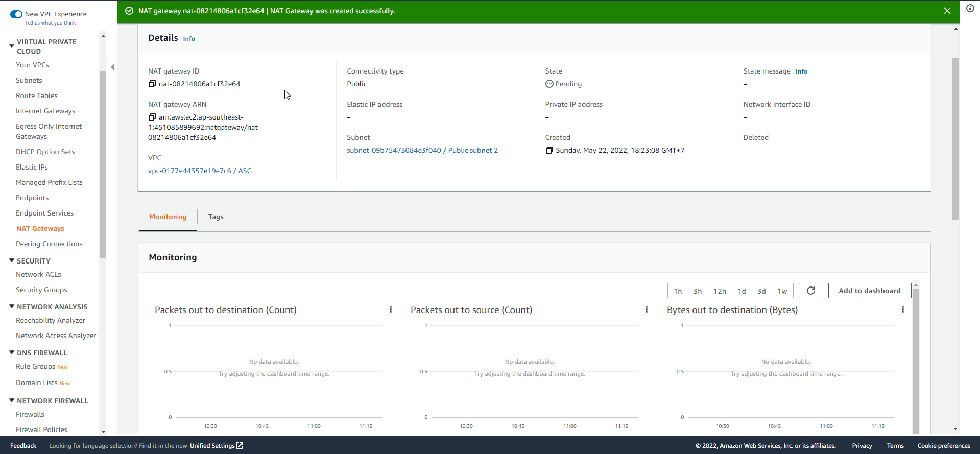Image resolution: width=980 pixels, height=454 pixels.
Task: Open Security Groups in sidebar
Action: click(x=41, y=290)
